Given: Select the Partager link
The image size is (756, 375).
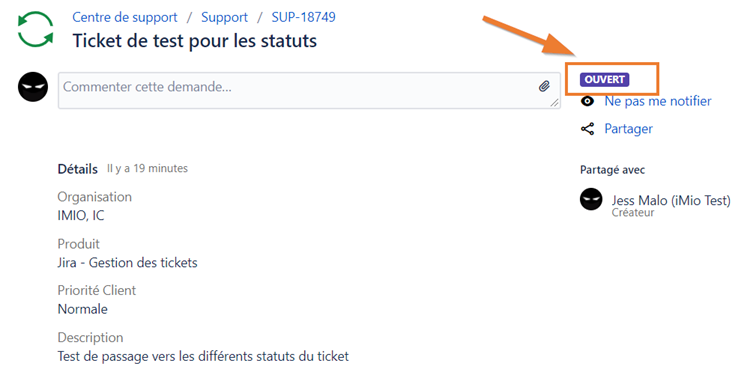Looking at the screenshot, I should point(628,129).
